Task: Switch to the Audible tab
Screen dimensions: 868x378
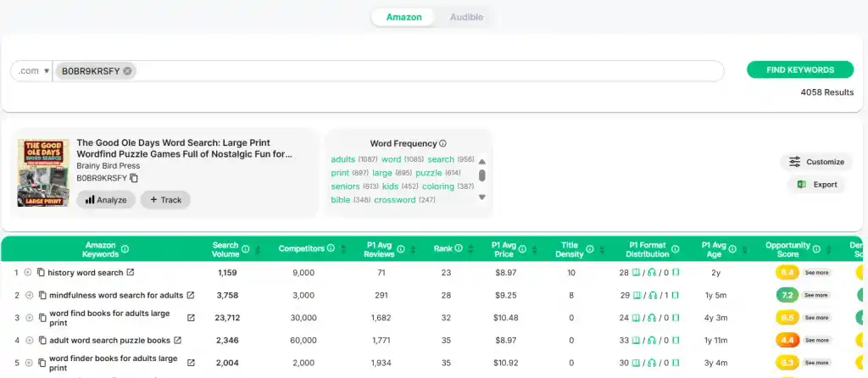Action: 466,17
